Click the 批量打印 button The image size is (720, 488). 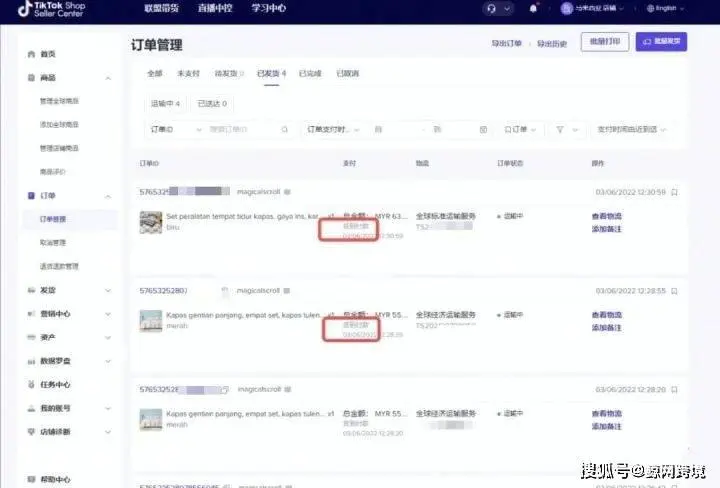coord(605,42)
